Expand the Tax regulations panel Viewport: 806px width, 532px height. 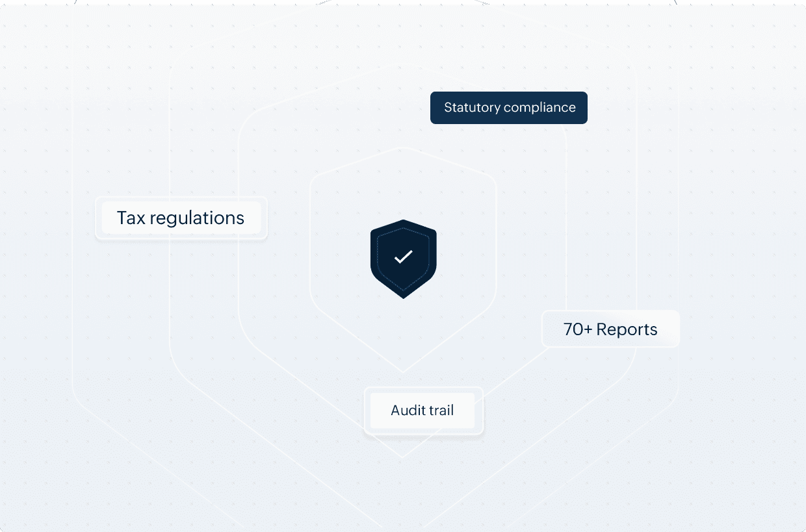click(181, 218)
